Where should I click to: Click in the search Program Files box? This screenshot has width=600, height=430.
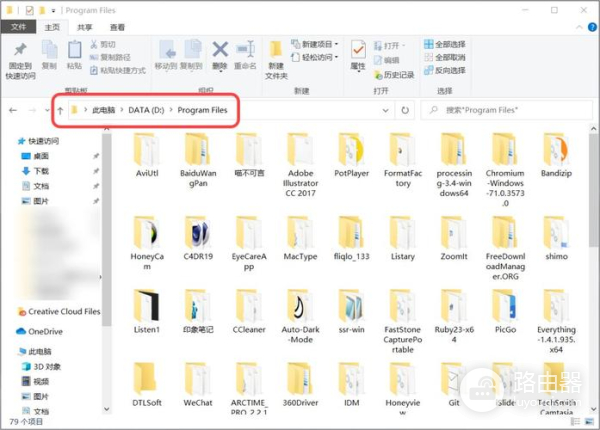click(506, 110)
